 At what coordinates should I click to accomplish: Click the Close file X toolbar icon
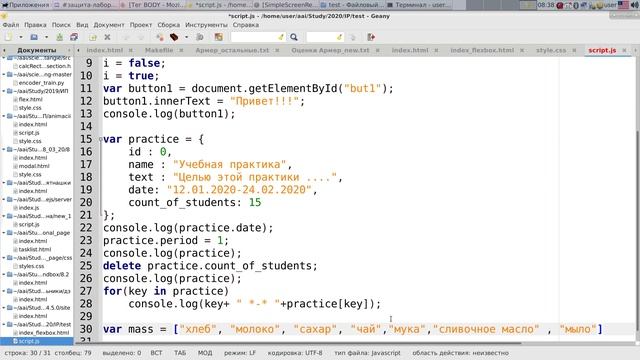(107, 37)
